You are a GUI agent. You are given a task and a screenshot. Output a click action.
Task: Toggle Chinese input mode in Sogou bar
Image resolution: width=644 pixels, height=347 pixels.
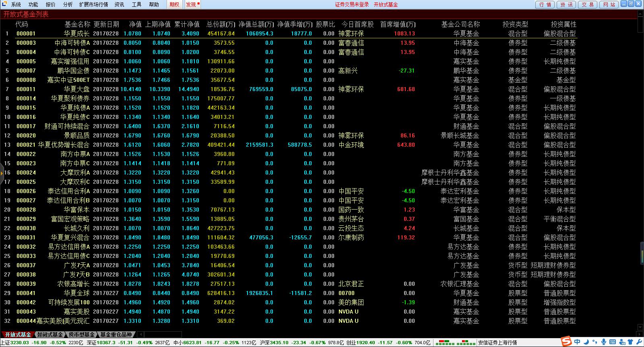tap(578, 342)
